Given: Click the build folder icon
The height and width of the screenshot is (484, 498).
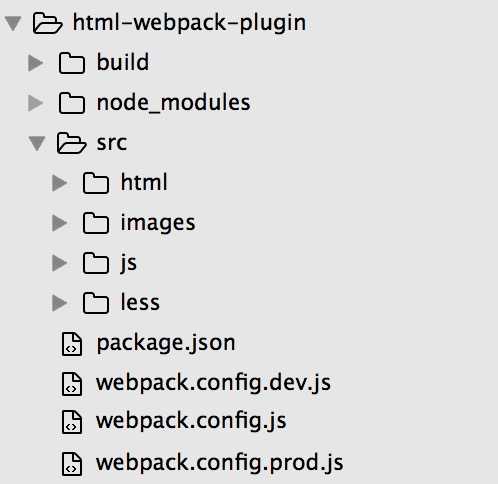Looking at the screenshot, I should (x=72, y=63).
